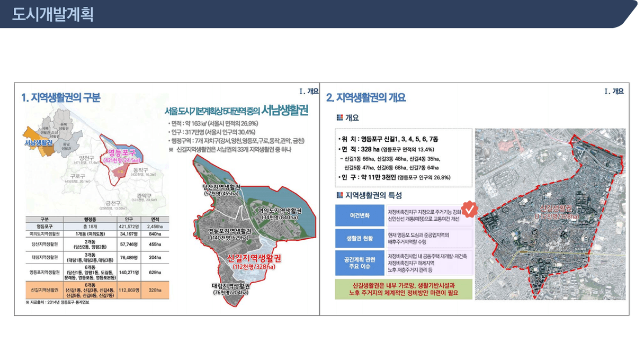Screen dimensions: 644x362
Task: Click the 112,869명 population cell
Action: pos(129,290)
